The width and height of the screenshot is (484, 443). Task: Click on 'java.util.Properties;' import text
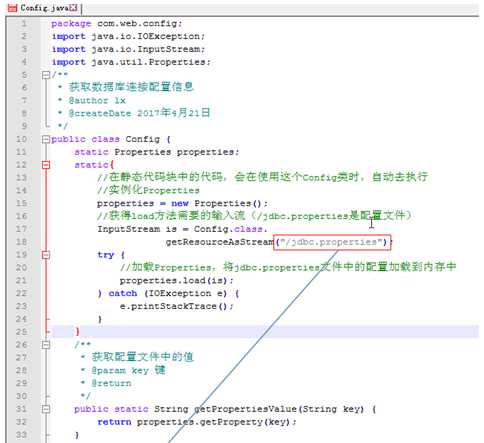click(x=151, y=62)
